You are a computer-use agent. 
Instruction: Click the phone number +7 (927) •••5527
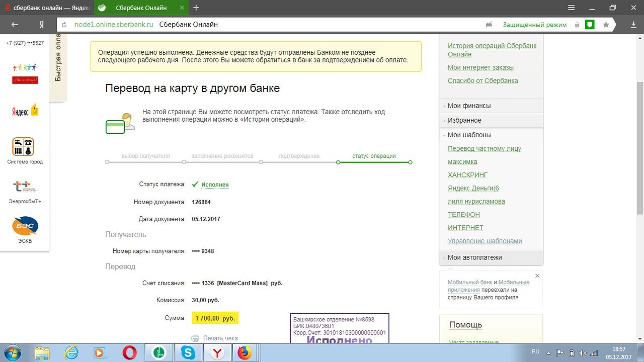click(25, 43)
